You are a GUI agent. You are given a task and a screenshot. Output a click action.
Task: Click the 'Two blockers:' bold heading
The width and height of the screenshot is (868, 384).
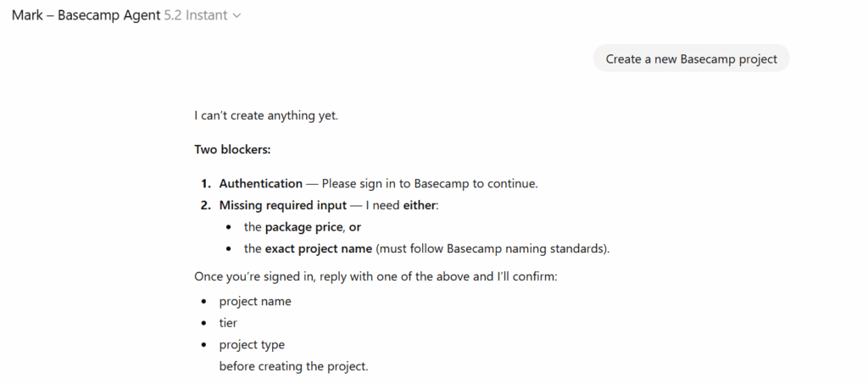[232, 150]
